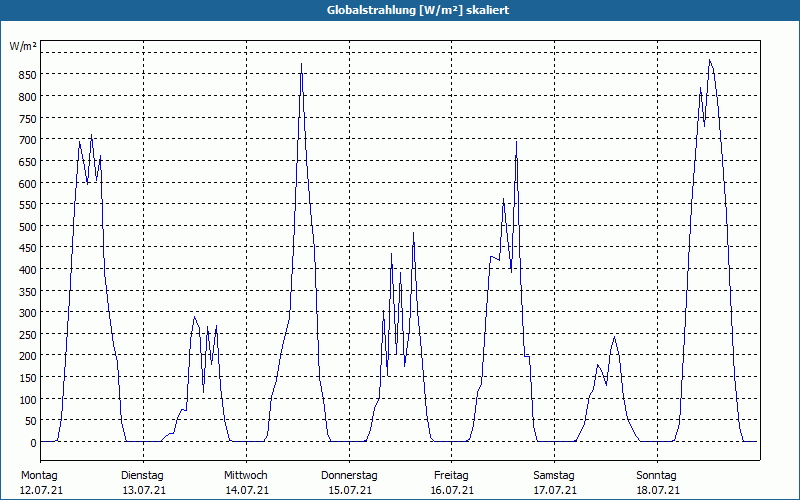Click the Saturday radiation peak near 240

[614, 337]
